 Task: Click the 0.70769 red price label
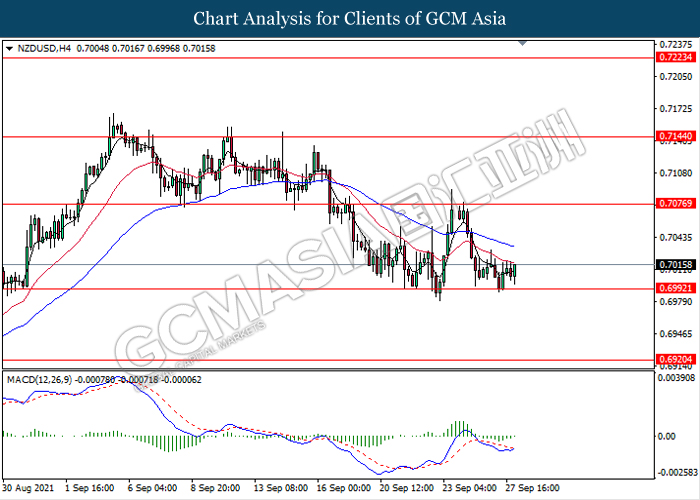[676, 204]
